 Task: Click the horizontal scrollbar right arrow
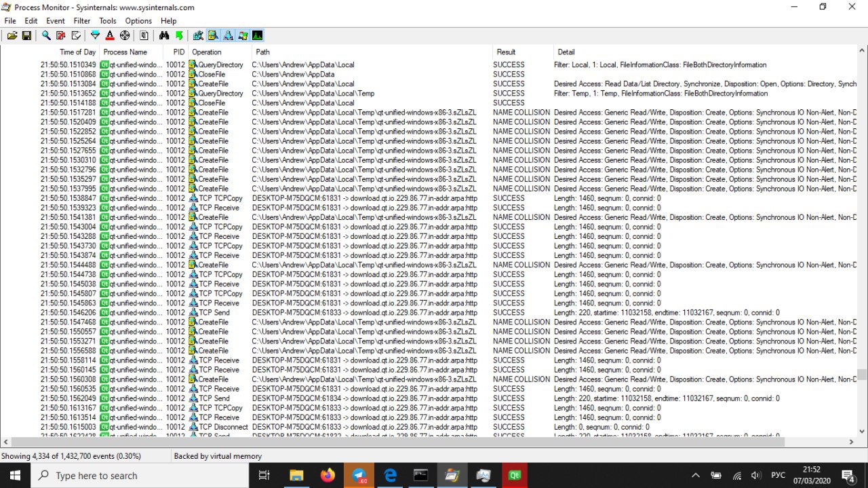coord(852,442)
